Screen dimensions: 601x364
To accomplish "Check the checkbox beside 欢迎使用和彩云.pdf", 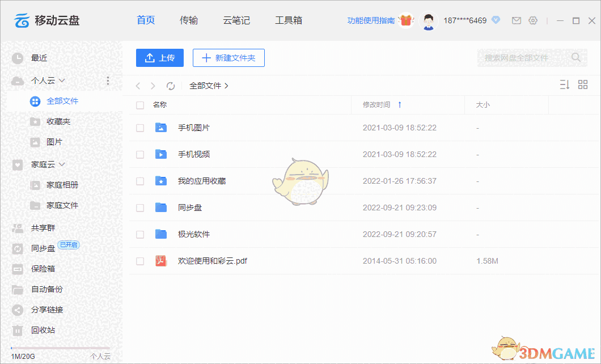I will 139,261.
